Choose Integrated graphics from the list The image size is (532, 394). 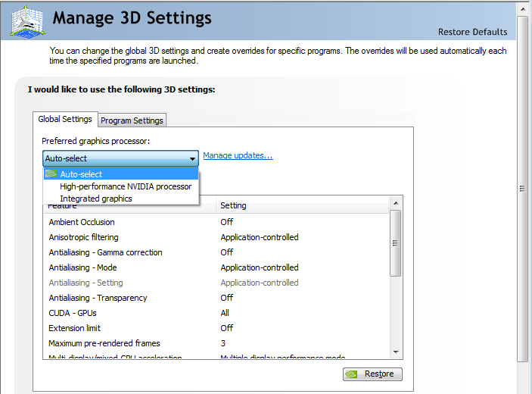(x=96, y=199)
